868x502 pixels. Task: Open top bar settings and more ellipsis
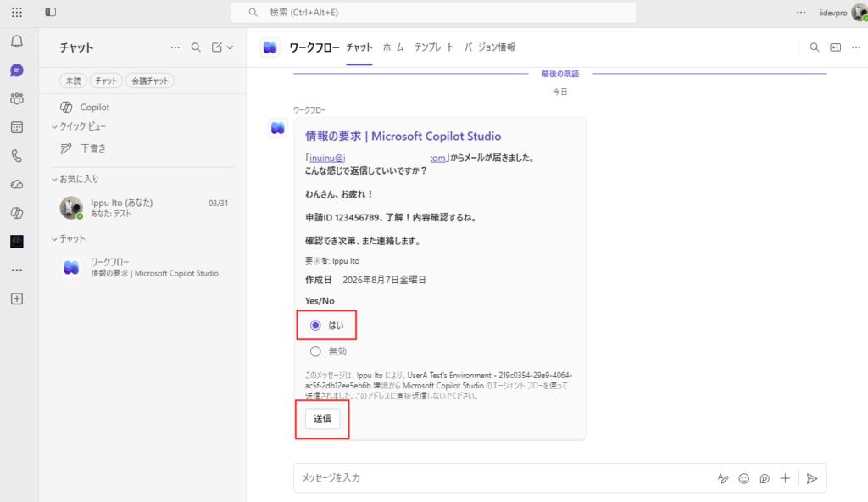(x=801, y=12)
